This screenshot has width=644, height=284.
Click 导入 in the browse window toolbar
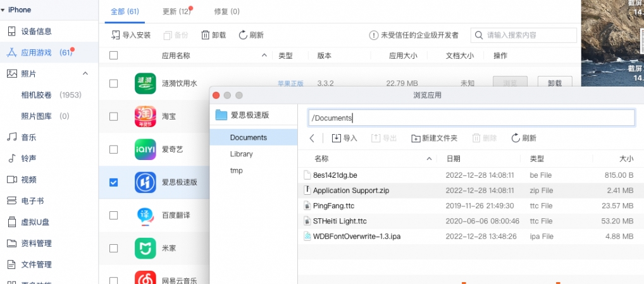[345, 139]
